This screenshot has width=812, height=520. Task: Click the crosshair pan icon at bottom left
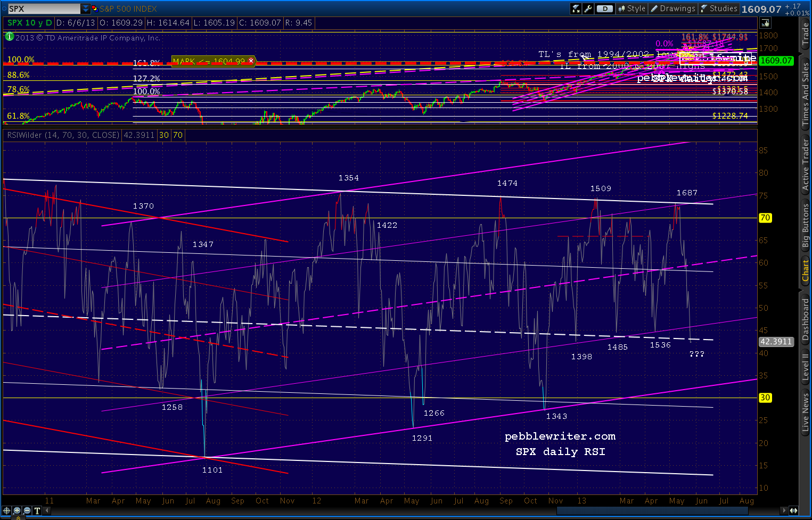7,510
